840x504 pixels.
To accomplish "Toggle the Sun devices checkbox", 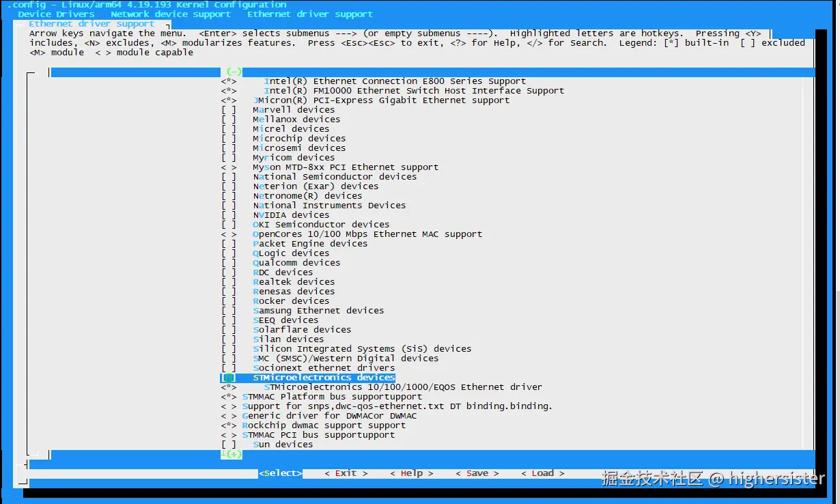I will pyautogui.click(x=229, y=444).
